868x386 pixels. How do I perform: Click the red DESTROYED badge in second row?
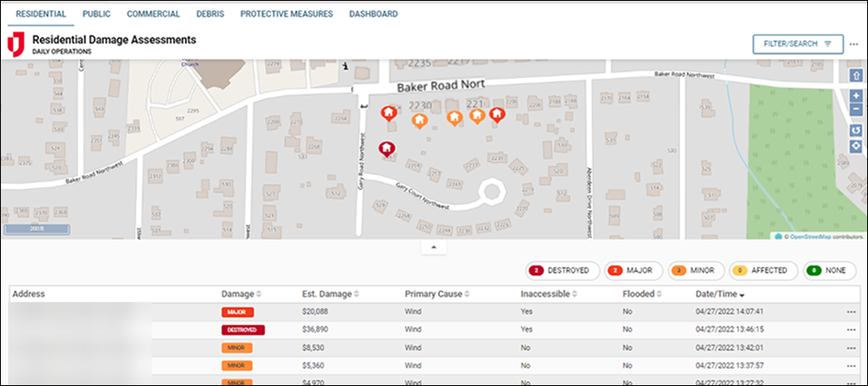pyautogui.click(x=243, y=330)
